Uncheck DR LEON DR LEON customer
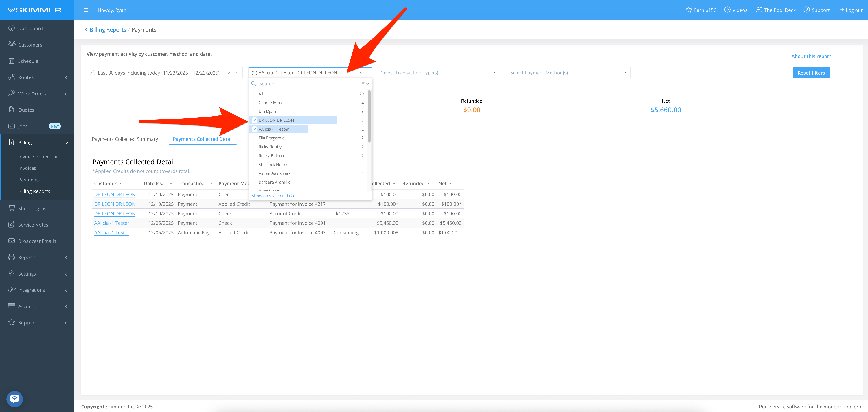Viewport: 868px width, 412px height. [254, 120]
